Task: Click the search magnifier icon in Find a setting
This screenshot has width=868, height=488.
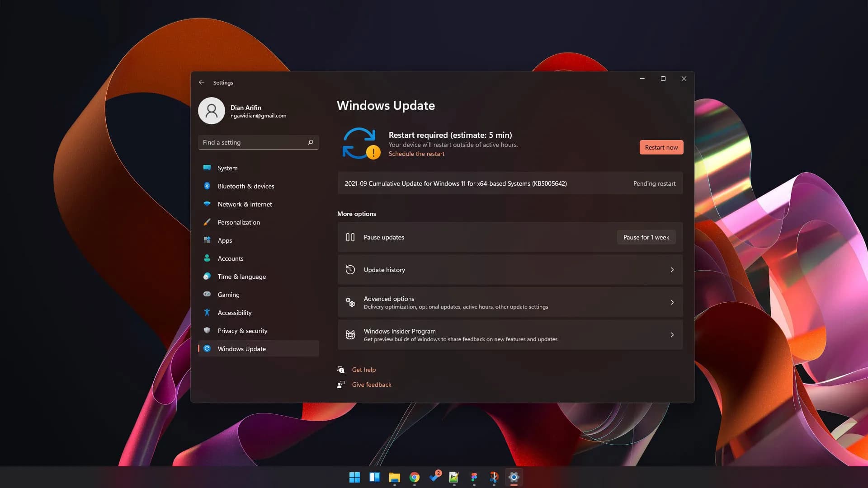Action: 311,142
